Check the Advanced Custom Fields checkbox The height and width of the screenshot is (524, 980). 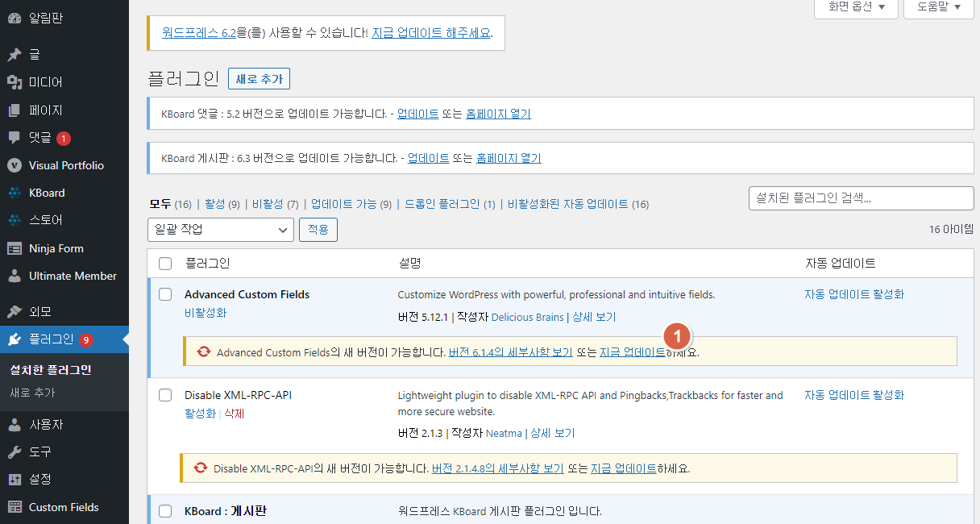pos(165,294)
